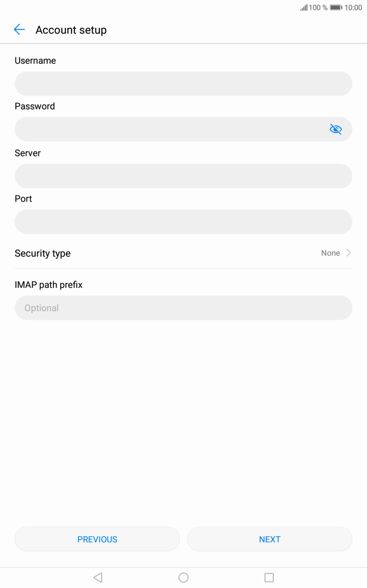The width and height of the screenshot is (367, 588).
Task: Tap the battery status icon
Action: click(336, 7)
